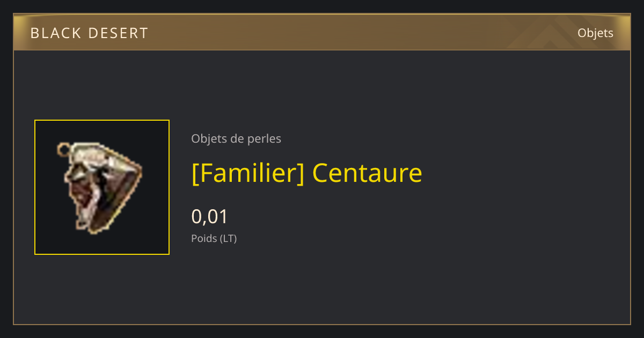Open the Objets link in header
Viewport: 644px width, 338px height.
coord(595,33)
